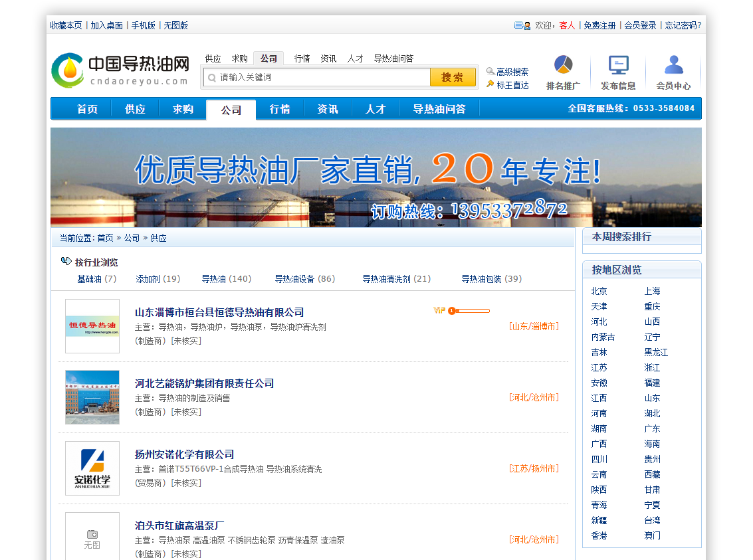Click the 忘记密码? link
This screenshot has height=560, width=753.
coord(683,25)
